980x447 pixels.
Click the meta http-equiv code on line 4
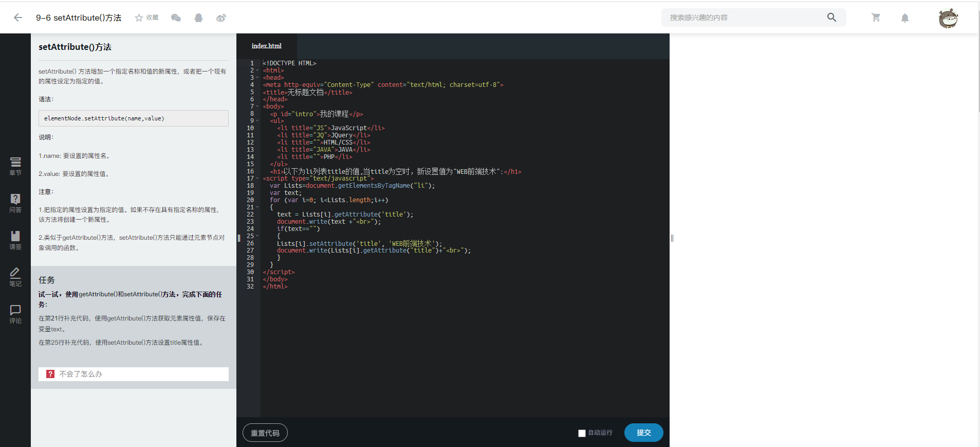click(x=383, y=85)
